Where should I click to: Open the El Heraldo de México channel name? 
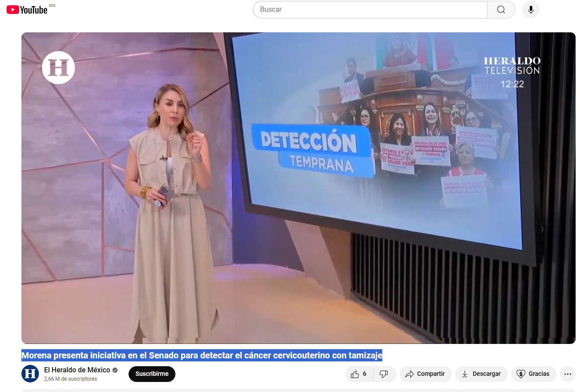point(77,370)
